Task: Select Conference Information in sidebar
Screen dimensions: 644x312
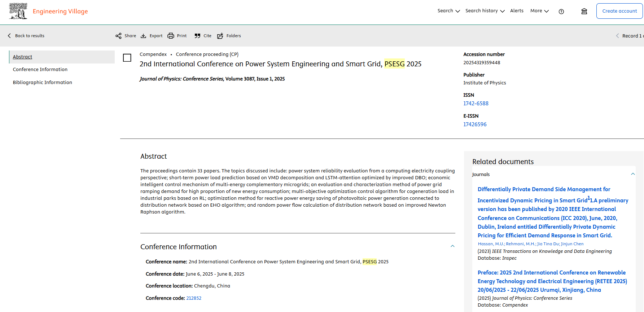Action: (40, 70)
